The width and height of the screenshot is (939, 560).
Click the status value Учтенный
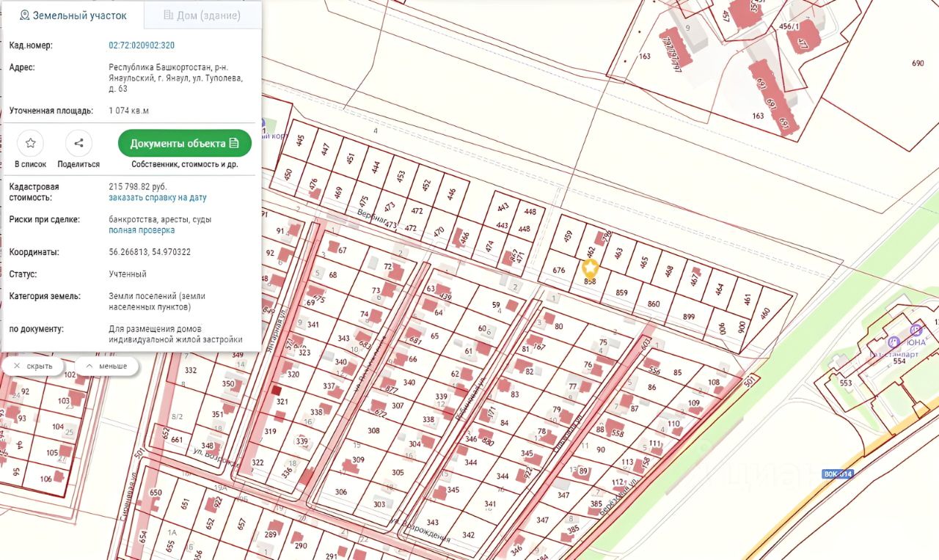pyautogui.click(x=128, y=274)
